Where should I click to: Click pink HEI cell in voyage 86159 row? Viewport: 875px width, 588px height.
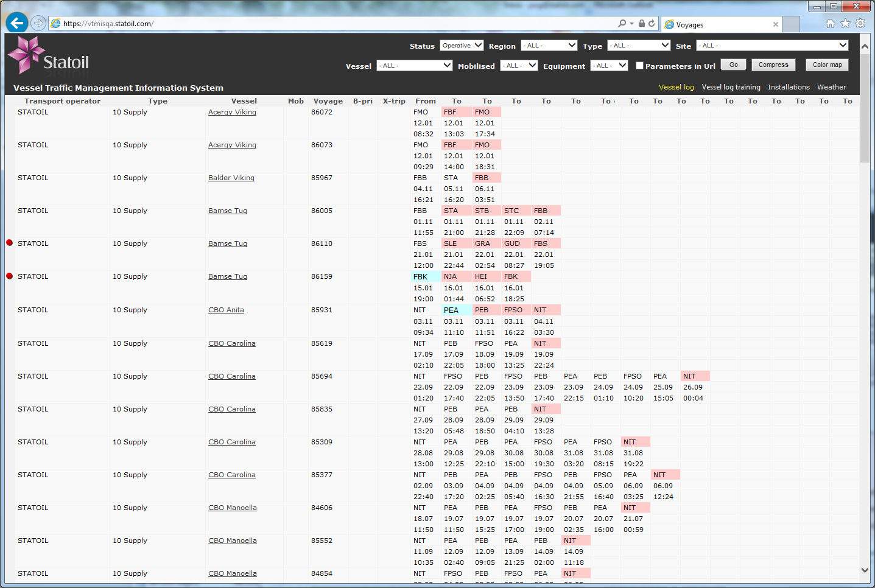(x=487, y=276)
